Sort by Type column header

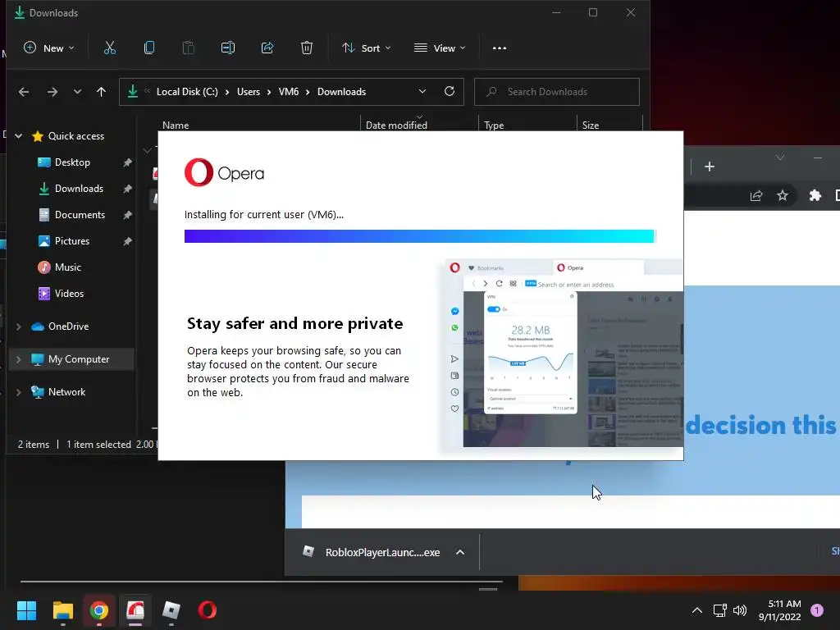[494, 125]
